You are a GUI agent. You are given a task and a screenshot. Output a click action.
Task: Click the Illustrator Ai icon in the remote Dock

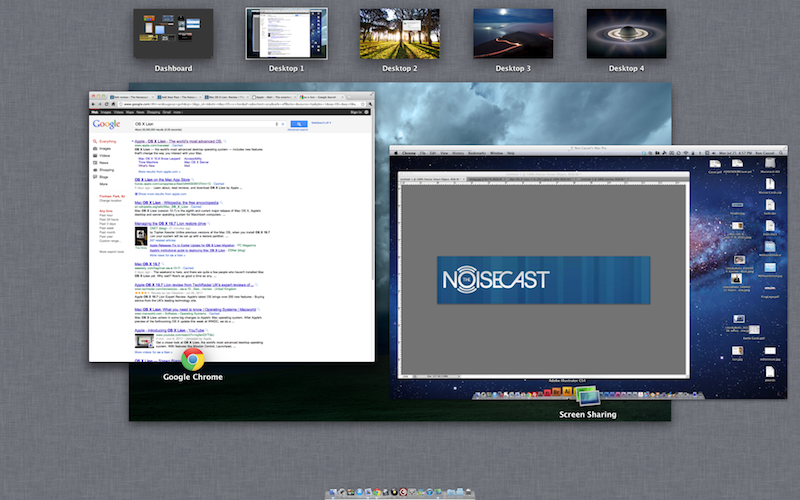coord(567,391)
